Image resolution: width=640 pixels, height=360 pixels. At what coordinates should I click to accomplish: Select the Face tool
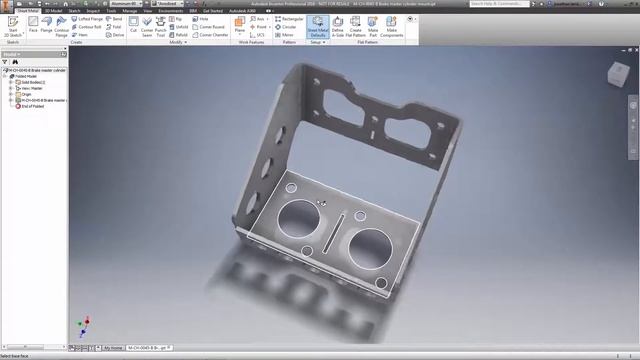tap(33, 24)
